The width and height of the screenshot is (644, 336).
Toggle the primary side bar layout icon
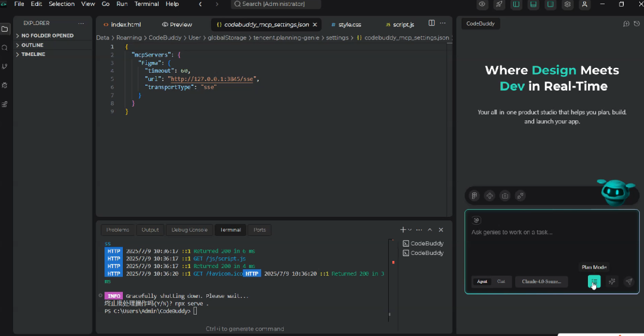[x=516, y=4]
